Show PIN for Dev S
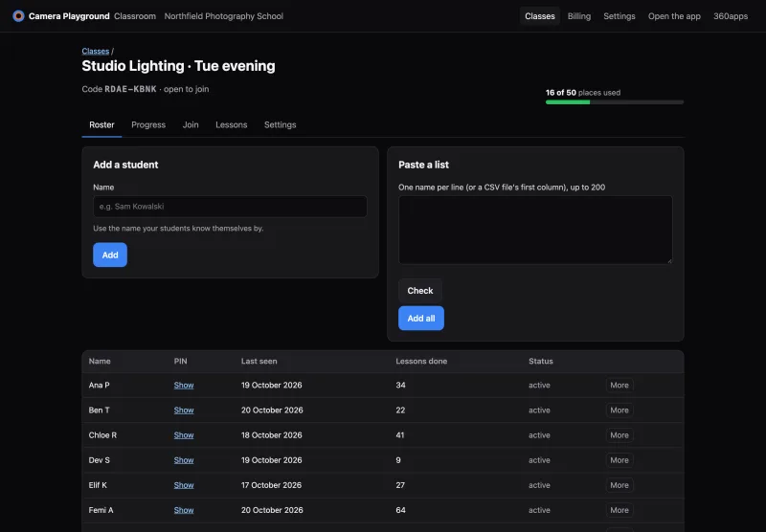Viewport: 766px width, 532px height. tap(184, 460)
